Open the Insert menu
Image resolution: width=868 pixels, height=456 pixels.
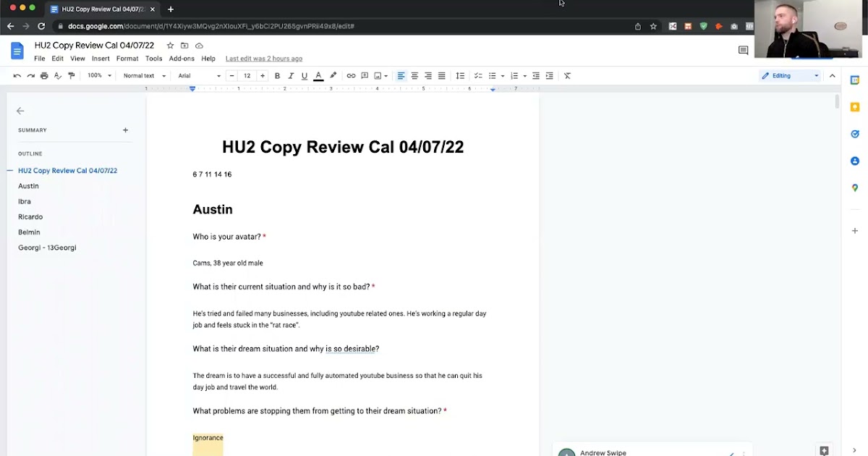click(x=101, y=59)
